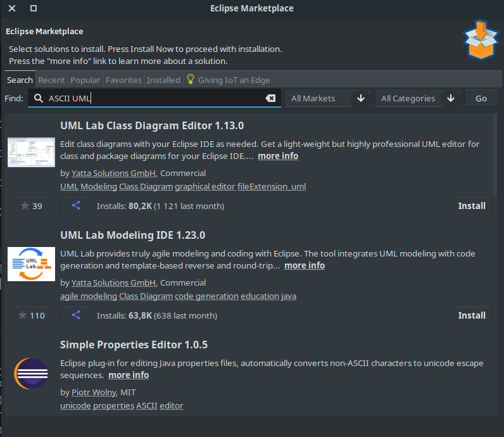The width and height of the screenshot is (504, 437).
Task: Share the UML Lab Modeling IDE solution
Action: pyautogui.click(x=76, y=315)
